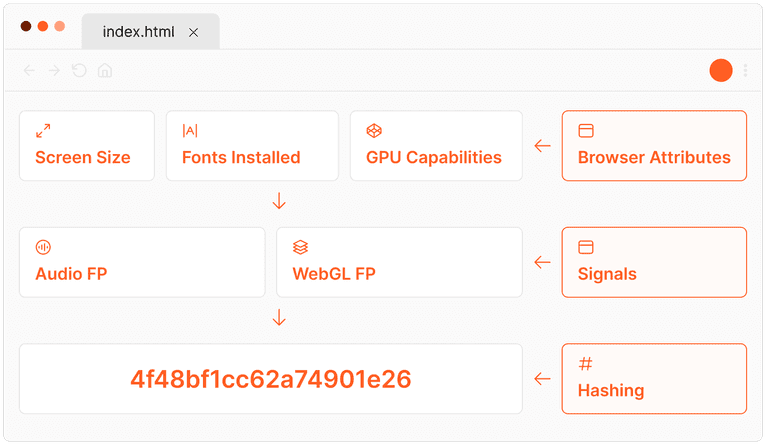Select the hash value 4f48bf1cc62a74901e26
The height and width of the screenshot is (445, 766).
(271, 379)
